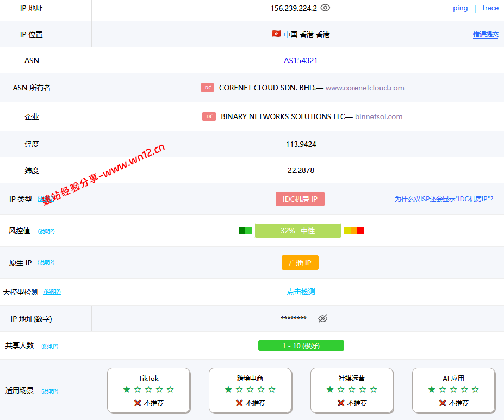Open 说明? next to 共享人数

50,346
